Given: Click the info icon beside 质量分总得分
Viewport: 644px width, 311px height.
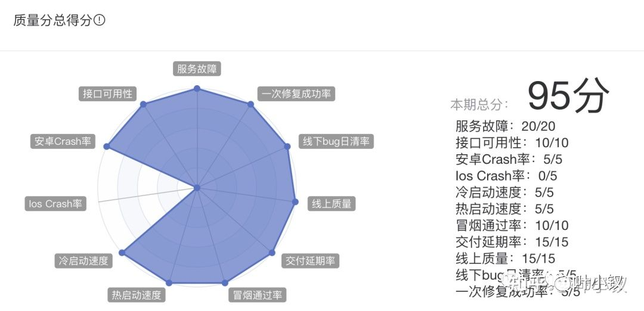Looking at the screenshot, I should (100, 20).
